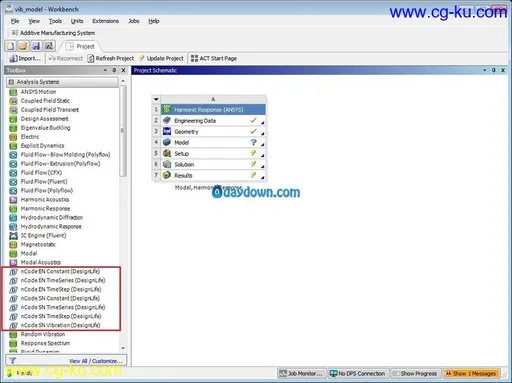Viewport: 512px width, 383px height.
Task: Click the Engineering Data cell
Action: point(213,121)
